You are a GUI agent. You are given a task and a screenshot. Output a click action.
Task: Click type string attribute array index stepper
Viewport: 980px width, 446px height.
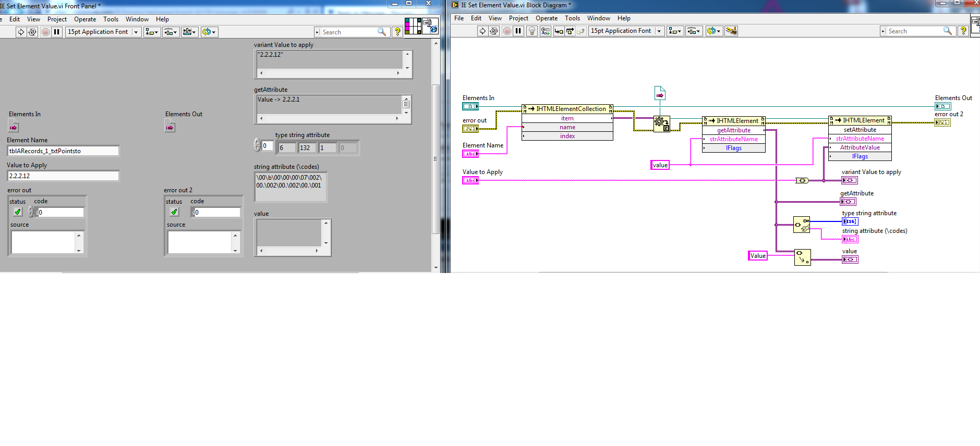[257, 145]
